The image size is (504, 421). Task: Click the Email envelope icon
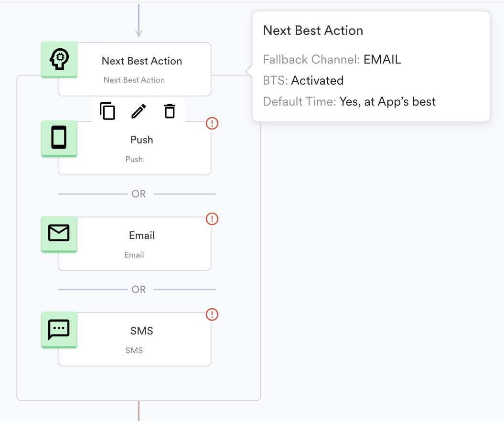click(x=59, y=234)
